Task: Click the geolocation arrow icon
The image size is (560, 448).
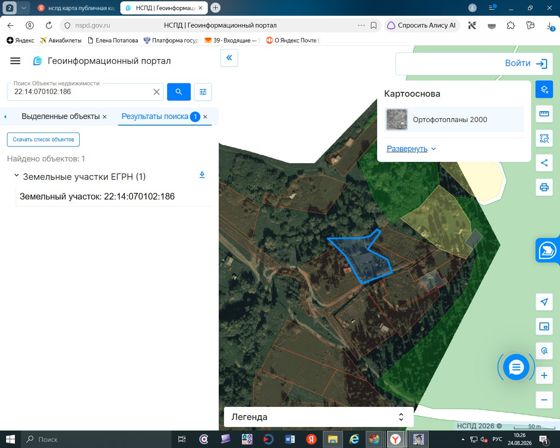Action: (x=544, y=302)
